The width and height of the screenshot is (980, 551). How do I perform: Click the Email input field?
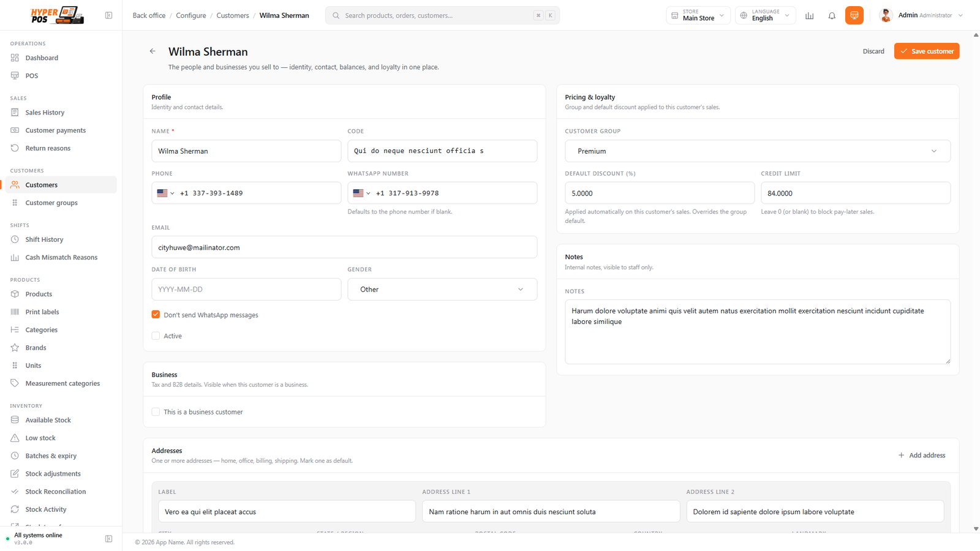(x=344, y=247)
